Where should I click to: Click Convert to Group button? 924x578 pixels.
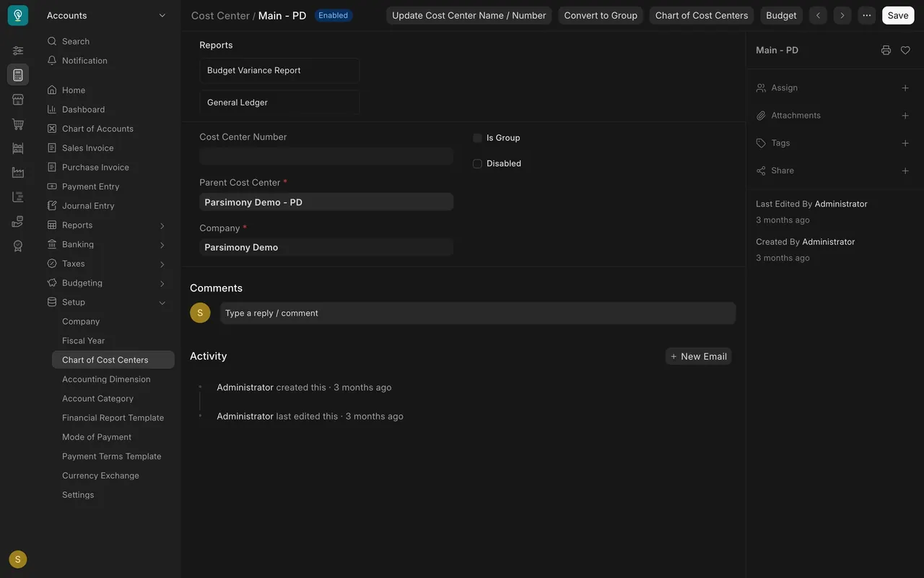coord(601,15)
